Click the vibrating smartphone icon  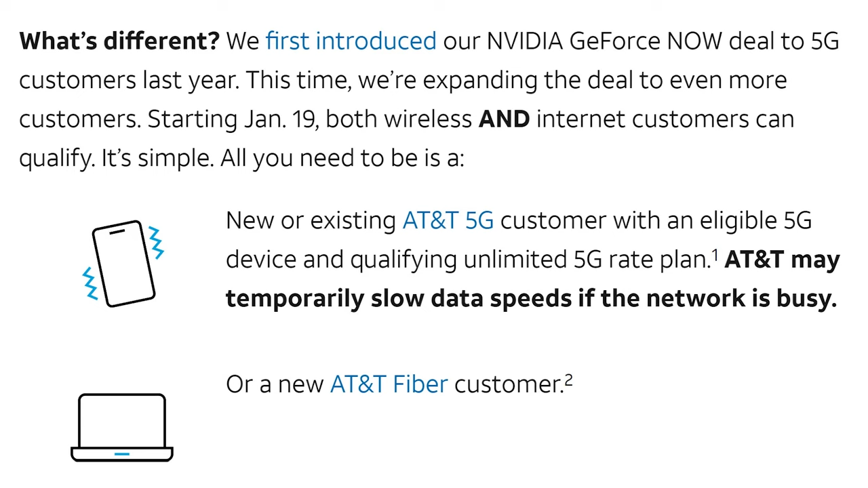tap(123, 264)
